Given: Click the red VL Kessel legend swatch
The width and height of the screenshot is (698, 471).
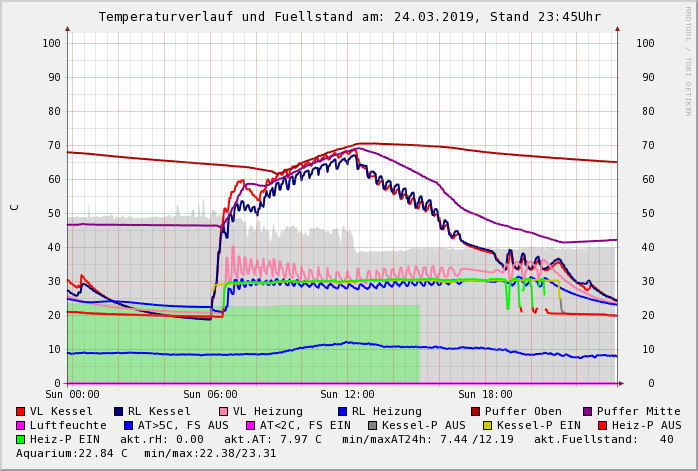Looking at the screenshot, I should (20, 411).
